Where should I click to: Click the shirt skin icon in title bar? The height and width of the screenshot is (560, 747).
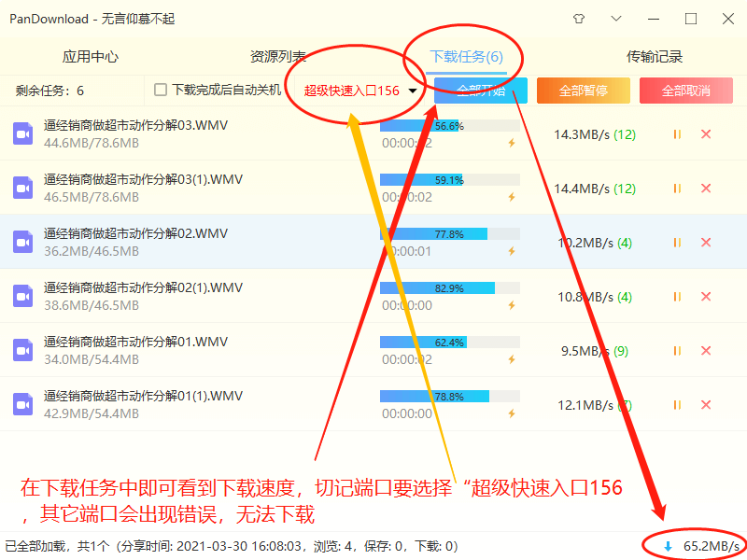pyautogui.click(x=579, y=19)
